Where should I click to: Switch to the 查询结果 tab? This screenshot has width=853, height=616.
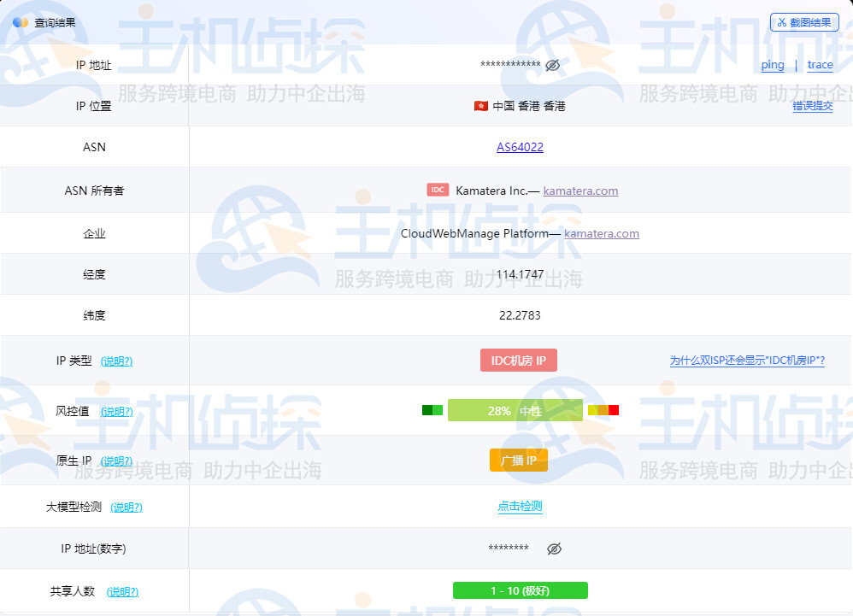click(53, 21)
